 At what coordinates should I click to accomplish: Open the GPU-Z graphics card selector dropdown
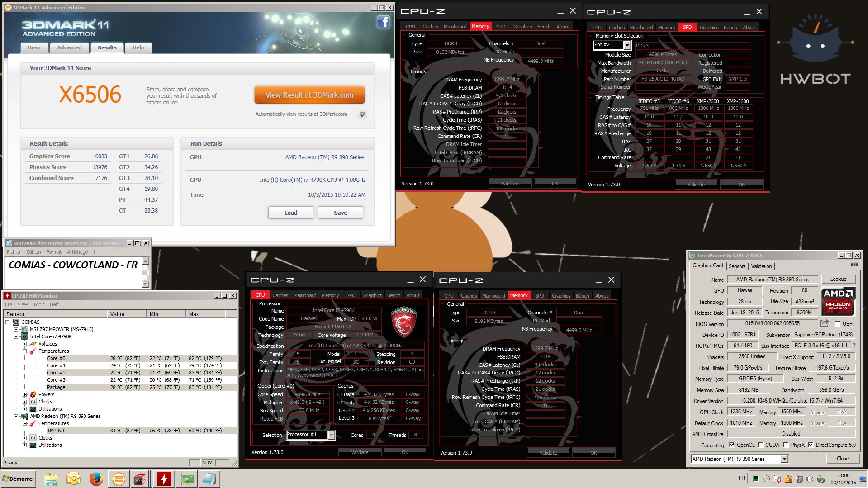pyautogui.click(x=784, y=459)
